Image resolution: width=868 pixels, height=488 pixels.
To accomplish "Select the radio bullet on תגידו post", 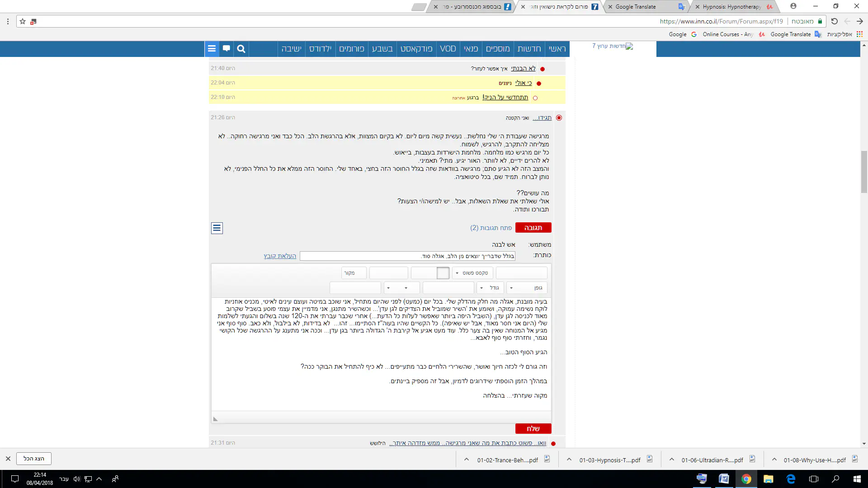I will (559, 118).
